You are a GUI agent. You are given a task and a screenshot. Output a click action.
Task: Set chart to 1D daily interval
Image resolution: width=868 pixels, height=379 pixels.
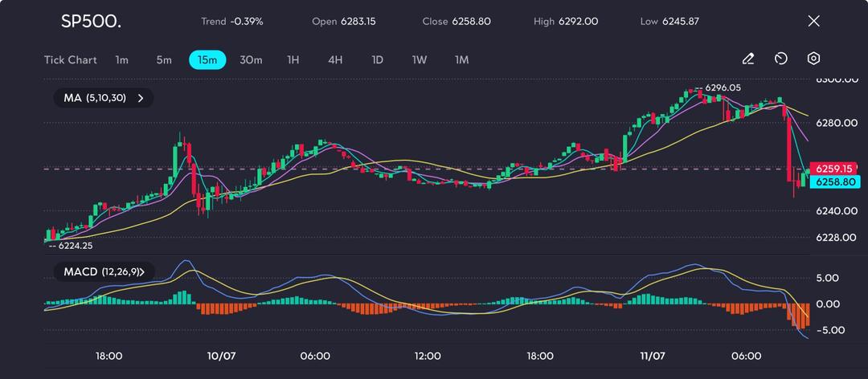point(377,60)
